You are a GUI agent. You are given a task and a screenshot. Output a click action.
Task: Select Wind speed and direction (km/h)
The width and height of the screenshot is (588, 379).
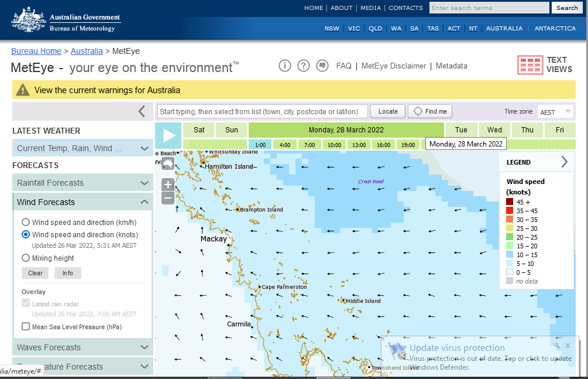pos(26,223)
